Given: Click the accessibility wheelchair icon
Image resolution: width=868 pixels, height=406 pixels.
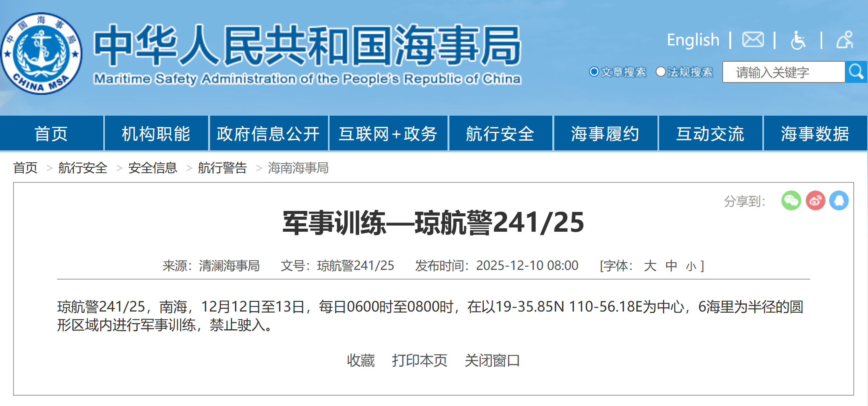Looking at the screenshot, I should [x=797, y=39].
